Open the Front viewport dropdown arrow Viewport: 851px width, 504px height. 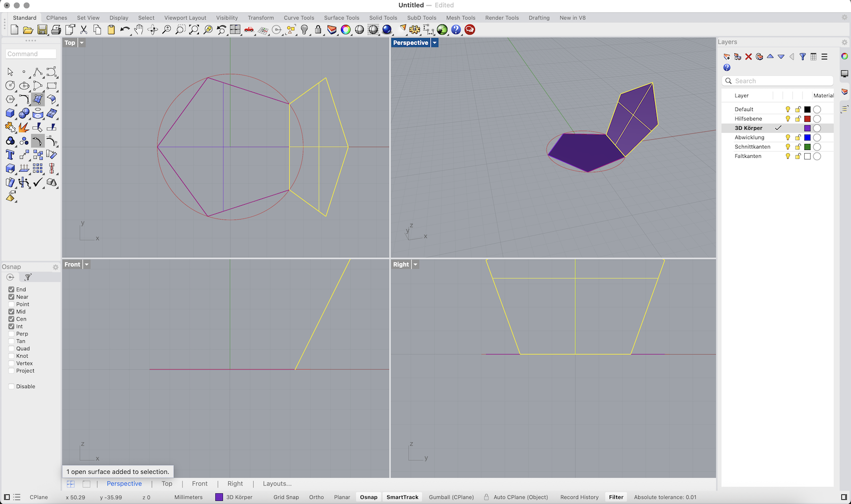pos(87,265)
